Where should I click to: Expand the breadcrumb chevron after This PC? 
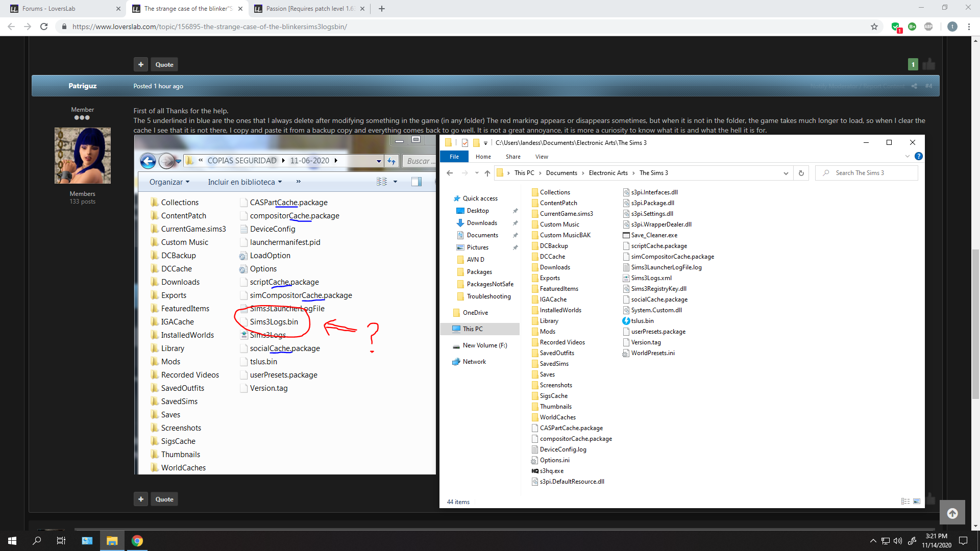pos(540,173)
